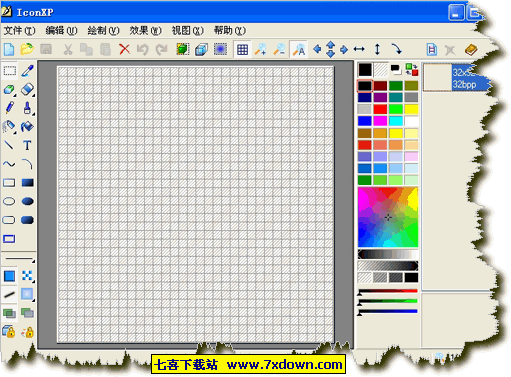The width and height of the screenshot is (511, 377).
Task: Select the color picker eyedropper tool
Action: pos(27,71)
